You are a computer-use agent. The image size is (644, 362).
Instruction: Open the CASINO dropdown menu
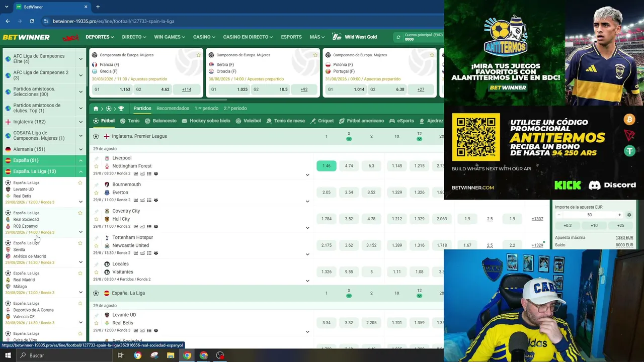(x=204, y=37)
